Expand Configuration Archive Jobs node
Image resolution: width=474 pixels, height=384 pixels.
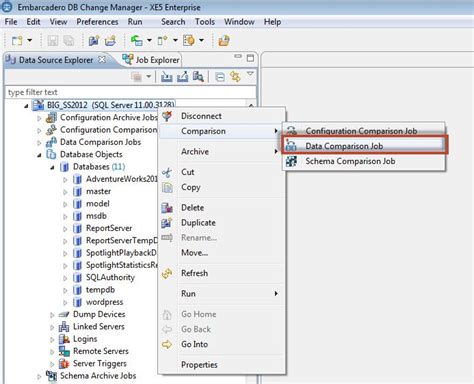tap(39, 118)
